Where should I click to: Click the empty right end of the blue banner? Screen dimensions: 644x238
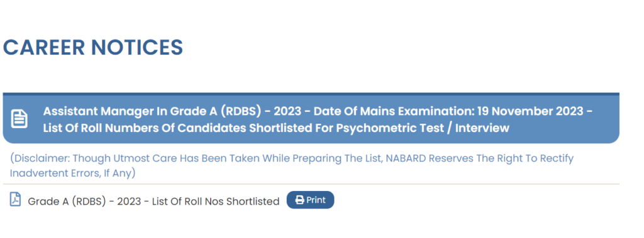[x=606, y=119]
